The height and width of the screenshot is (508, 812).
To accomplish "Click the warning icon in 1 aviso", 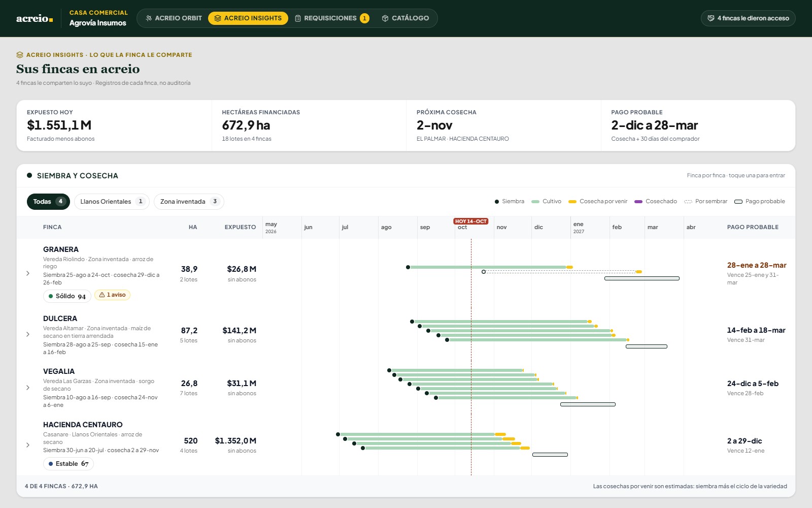I will pos(102,295).
